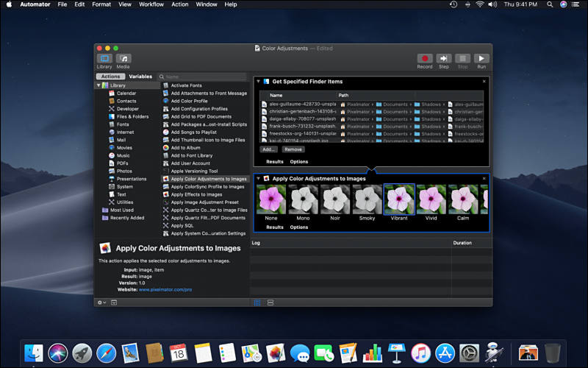Viewport: 588px width, 368px height.
Task: Click the Remove button
Action: point(293,149)
